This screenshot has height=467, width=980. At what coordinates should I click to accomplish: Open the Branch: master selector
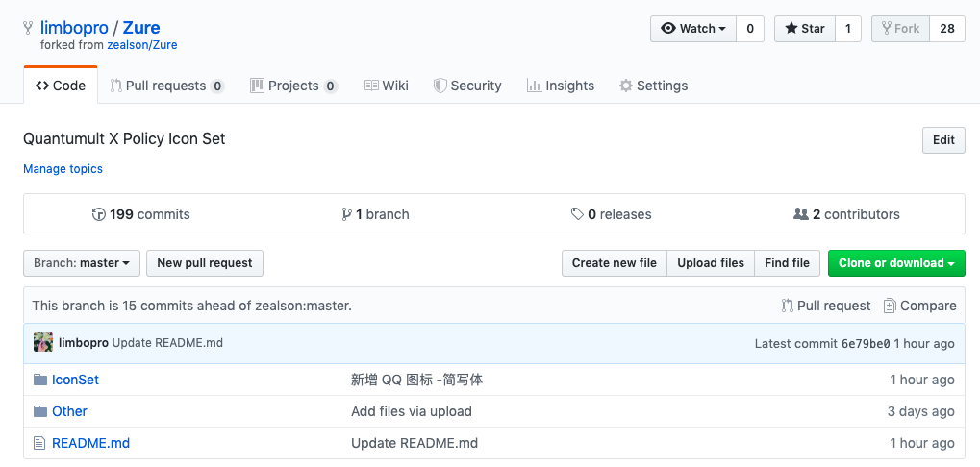[81, 263]
